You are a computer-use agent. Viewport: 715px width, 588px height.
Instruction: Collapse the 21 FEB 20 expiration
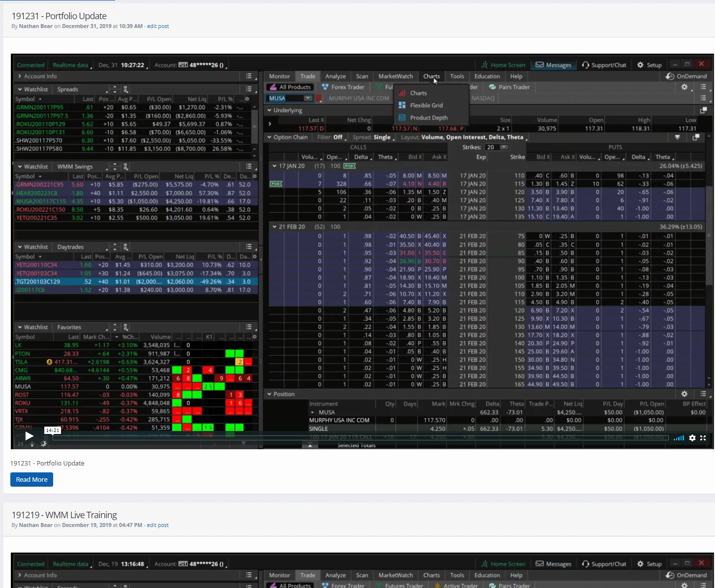pyautogui.click(x=275, y=227)
